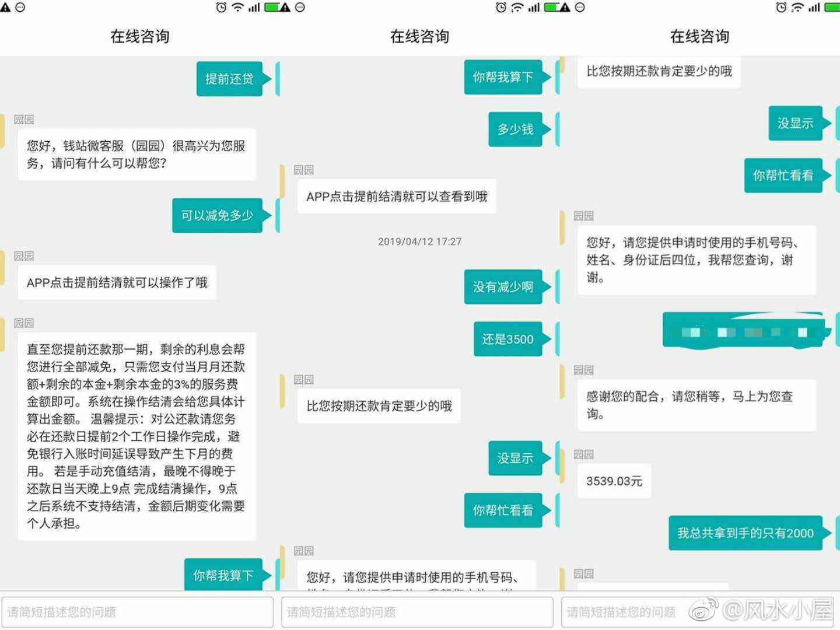This screenshot has height=630, width=840.
Task: Click the timestamp '2019/04/12 17:27'
Action: [419, 242]
